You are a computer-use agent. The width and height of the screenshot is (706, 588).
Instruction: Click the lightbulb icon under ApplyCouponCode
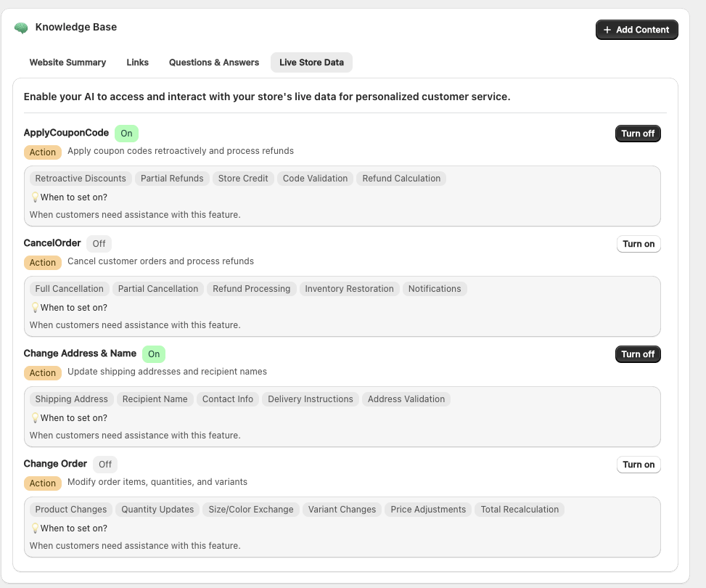(x=34, y=197)
